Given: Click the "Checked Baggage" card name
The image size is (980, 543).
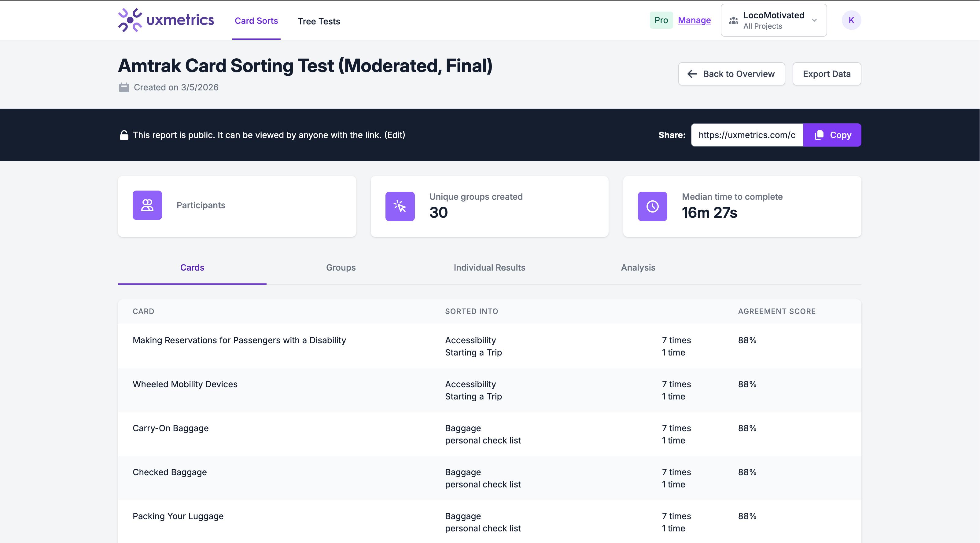Looking at the screenshot, I should tap(170, 472).
